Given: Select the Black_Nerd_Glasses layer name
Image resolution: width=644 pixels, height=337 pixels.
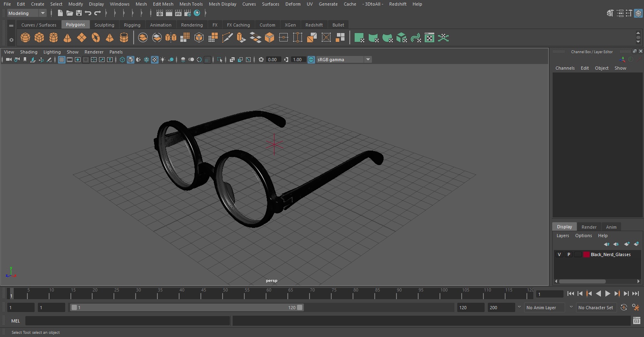Looking at the screenshot, I should pyautogui.click(x=611, y=254).
